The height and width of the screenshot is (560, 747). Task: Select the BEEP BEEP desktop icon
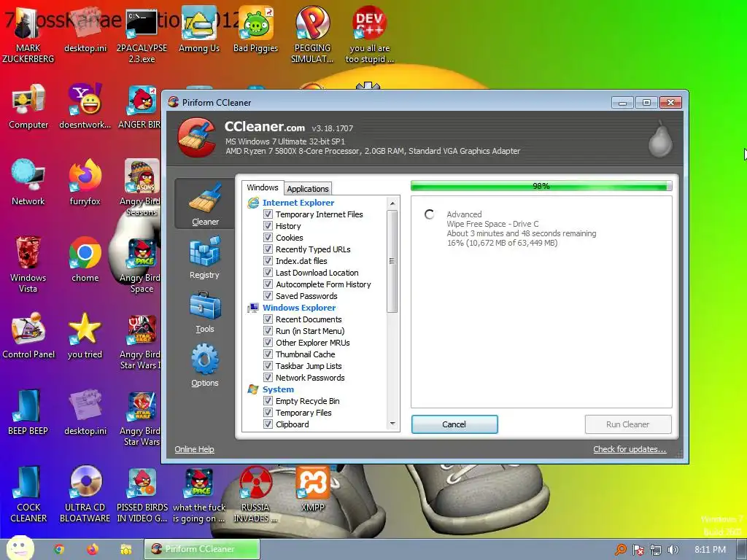28,413
